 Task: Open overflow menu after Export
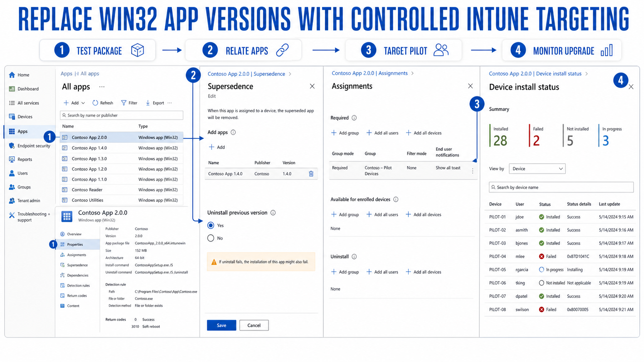click(x=170, y=103)
